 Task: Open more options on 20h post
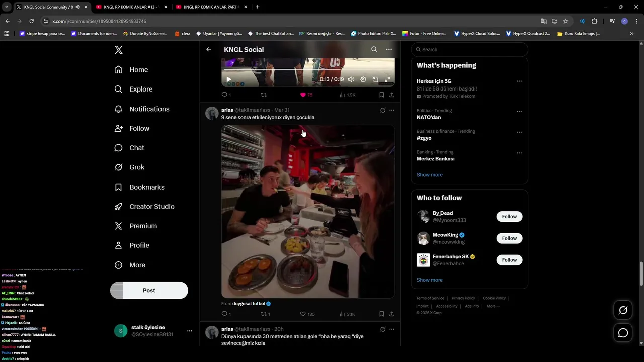(x=392, y=329)
